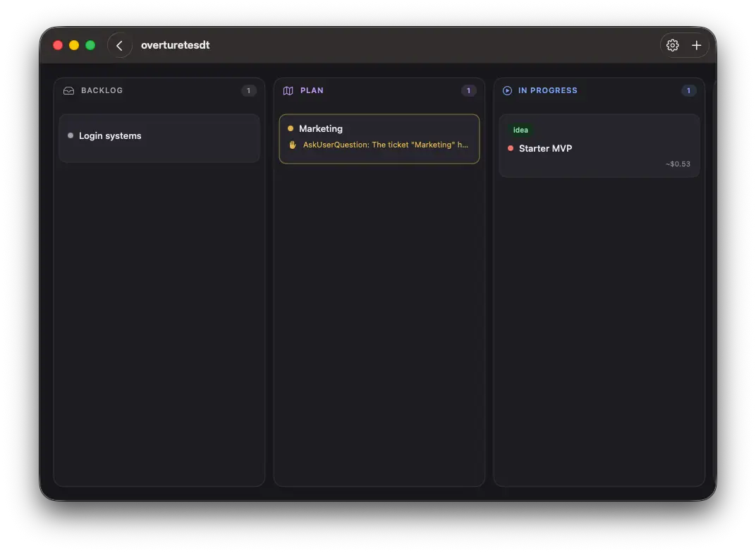The width and height of the screenshot is (756, 553).
Task: Minimize the window with yellow button
Action: click(74, 45)
